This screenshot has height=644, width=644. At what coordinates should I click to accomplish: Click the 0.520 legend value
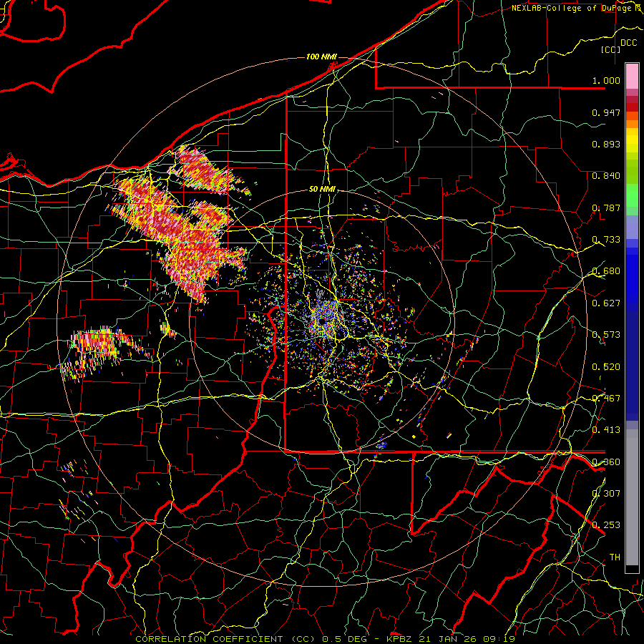click(x=606, y=367)
